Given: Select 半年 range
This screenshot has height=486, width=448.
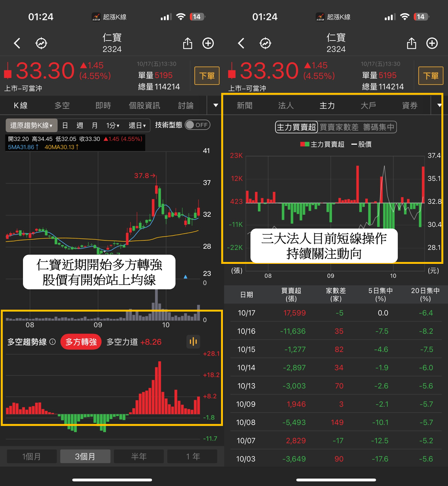Looking at the screenshot, I should [139, 456].
